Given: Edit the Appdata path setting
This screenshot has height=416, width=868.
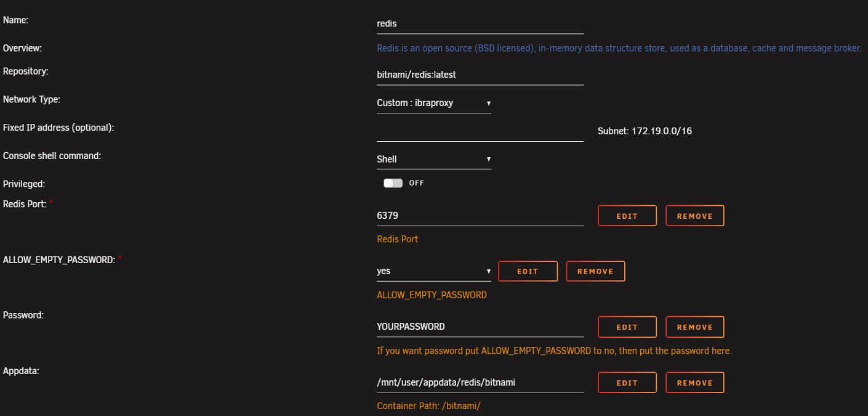Looking at the screenshot, I should tap(627, 382).
